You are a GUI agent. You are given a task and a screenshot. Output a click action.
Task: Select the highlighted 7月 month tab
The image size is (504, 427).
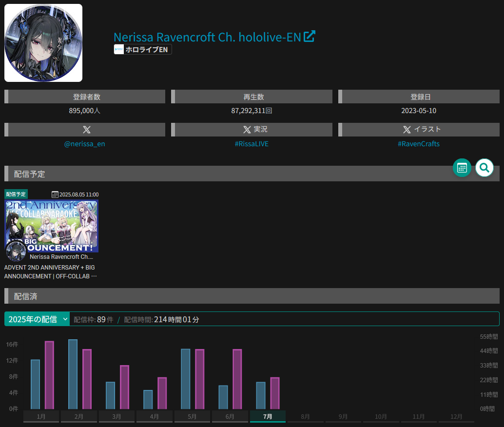coord(268,416)
